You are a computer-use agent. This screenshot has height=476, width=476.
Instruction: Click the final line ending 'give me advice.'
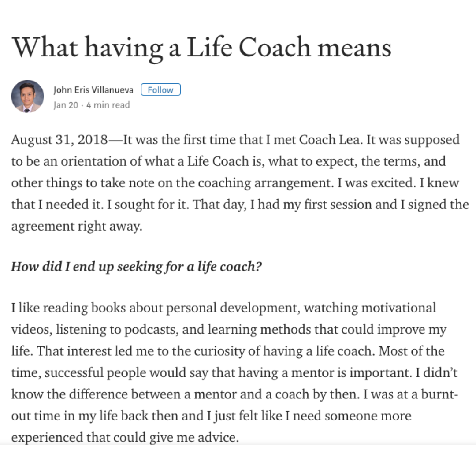click(x=125, y=438)
